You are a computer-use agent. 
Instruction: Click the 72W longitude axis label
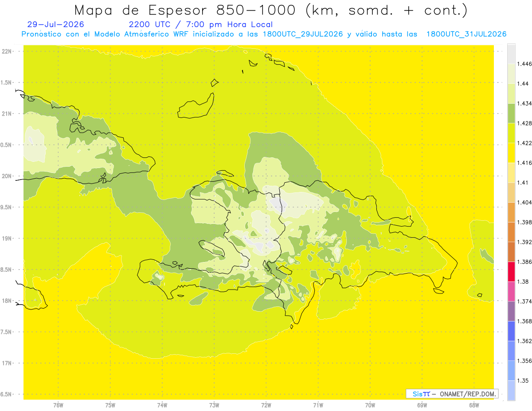[x=266, y=405]
